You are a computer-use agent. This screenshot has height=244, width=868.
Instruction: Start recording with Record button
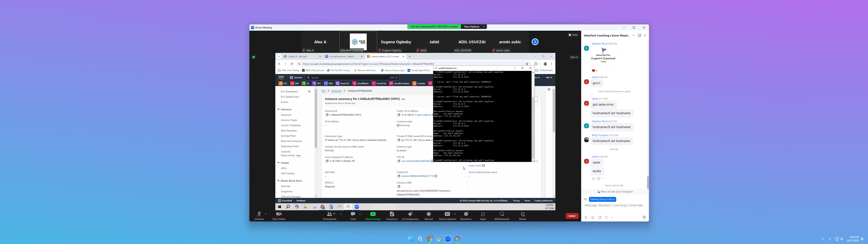pos(429,216)
